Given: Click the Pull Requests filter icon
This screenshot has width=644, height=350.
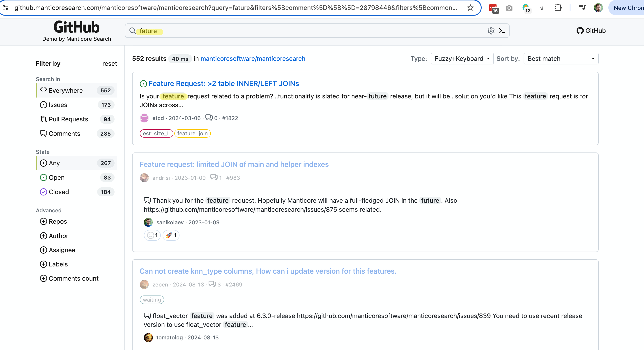Looking at the screenshot, I should point(43,119).
